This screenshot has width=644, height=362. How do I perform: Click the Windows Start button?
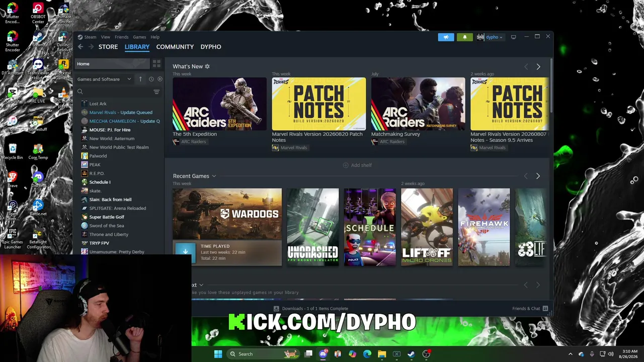[218, 354]
